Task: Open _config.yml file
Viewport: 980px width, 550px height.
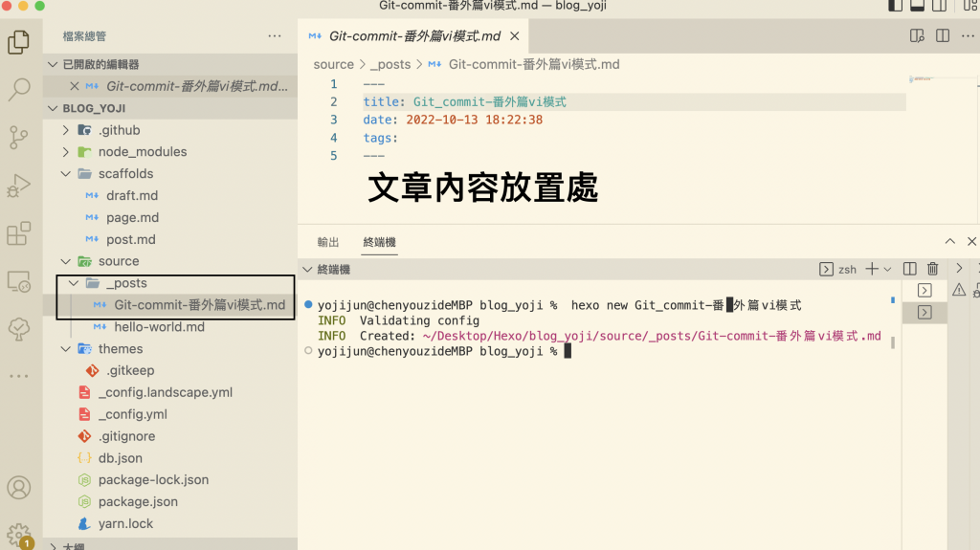Action: click(x=132, y=414)
